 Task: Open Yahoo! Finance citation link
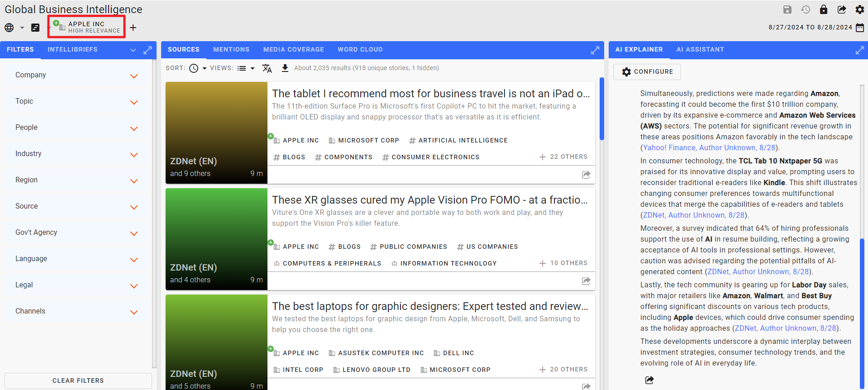(709, 147)
